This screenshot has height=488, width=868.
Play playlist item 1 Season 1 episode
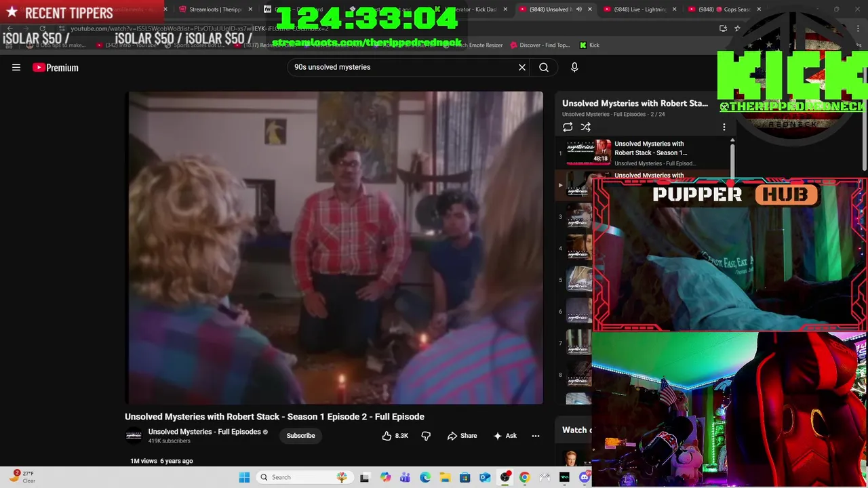[x=643, y=153]
